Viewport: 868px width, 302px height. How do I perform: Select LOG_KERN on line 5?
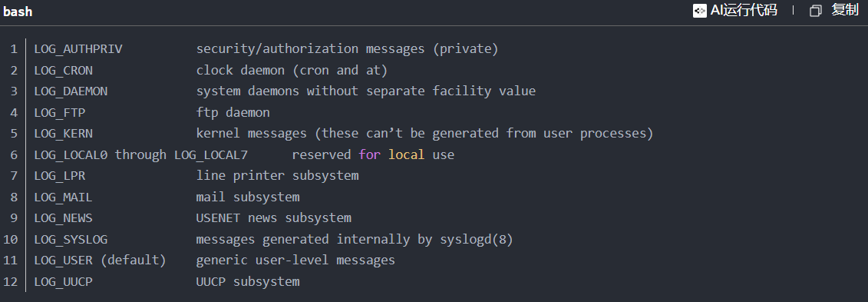click(x=64, y=134)
